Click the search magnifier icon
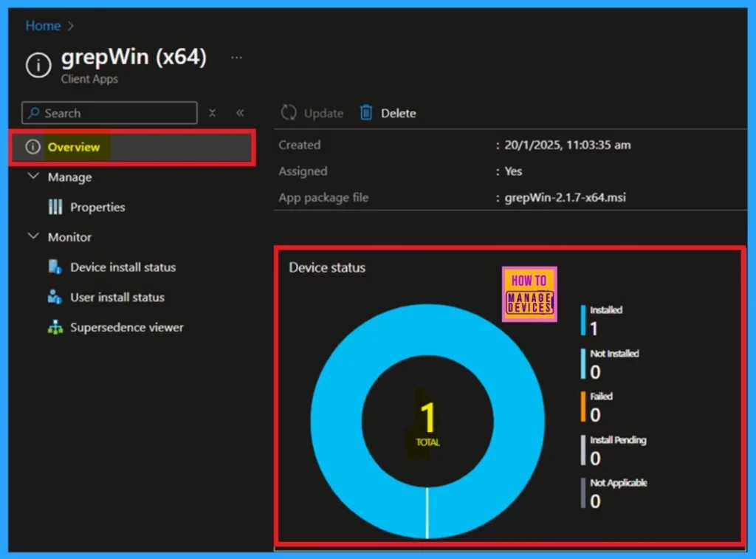 point(33,113)
